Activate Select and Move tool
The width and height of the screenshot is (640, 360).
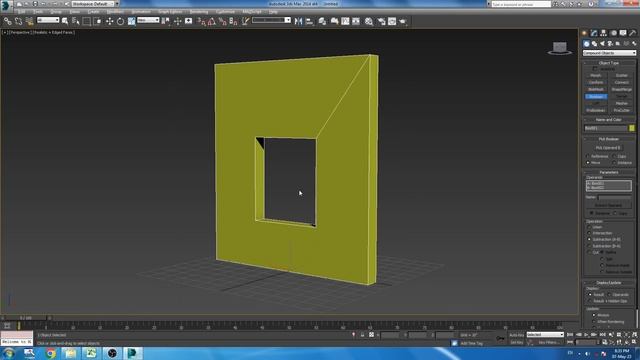(x=109, y=21)
